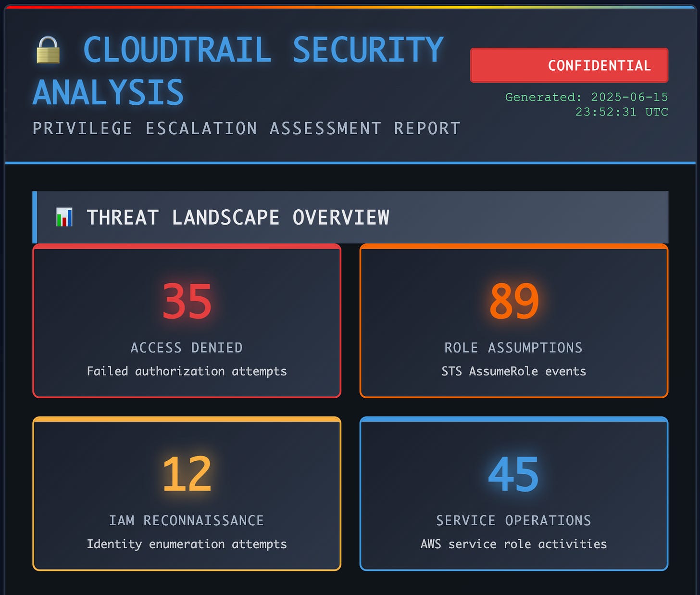Click the padlock icon beside the title
This screenshot has height=595, width=700.
point(49,50)
